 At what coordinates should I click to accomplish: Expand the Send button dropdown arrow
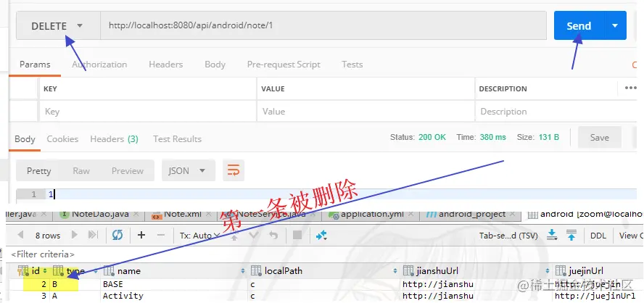click(x=615, y=25)
